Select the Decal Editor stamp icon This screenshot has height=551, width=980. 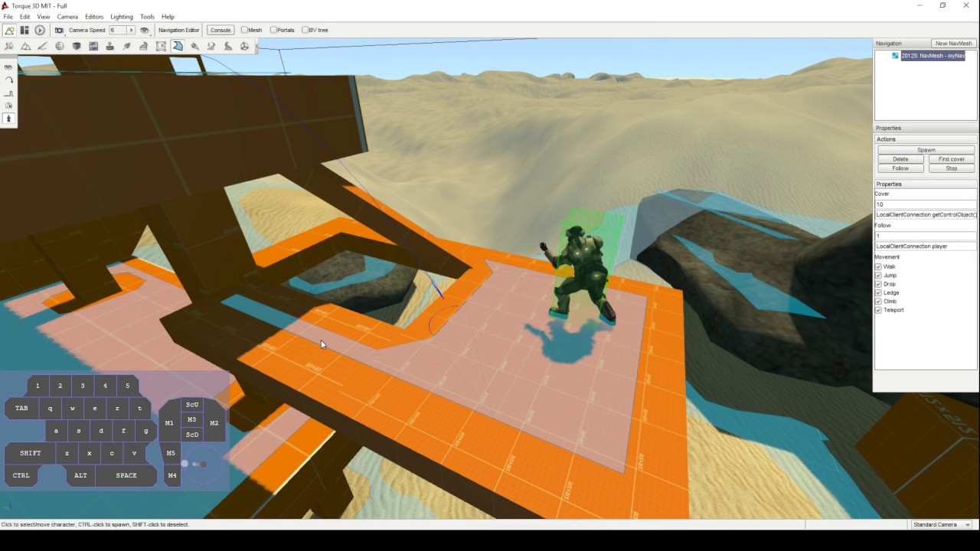[110, 46]
